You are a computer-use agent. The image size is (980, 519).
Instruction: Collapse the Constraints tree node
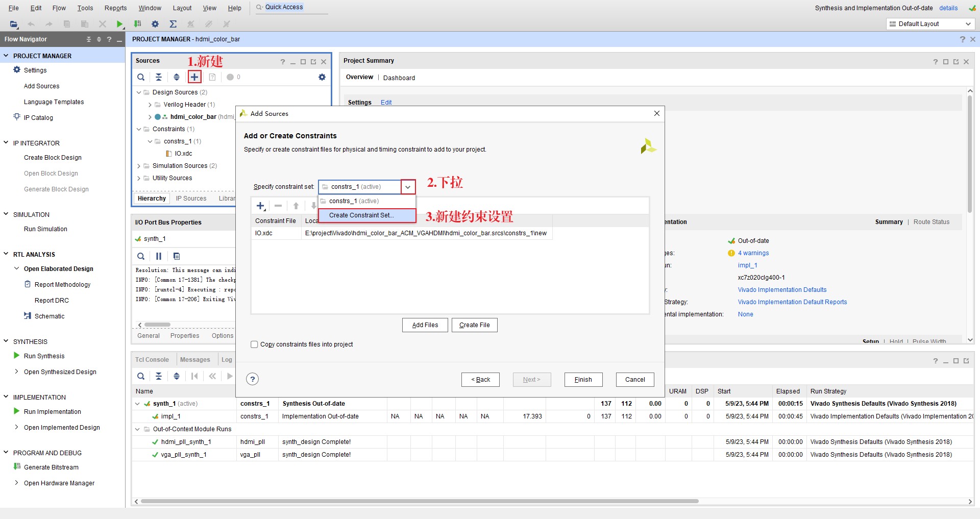click(x=139, y=129)
